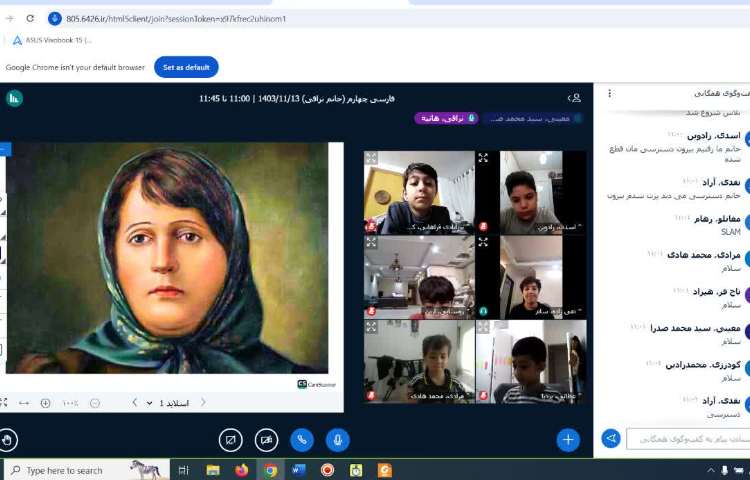Fit presentation slide to width
This screenshot has width=750, height=480.
[x=24, y=404]
